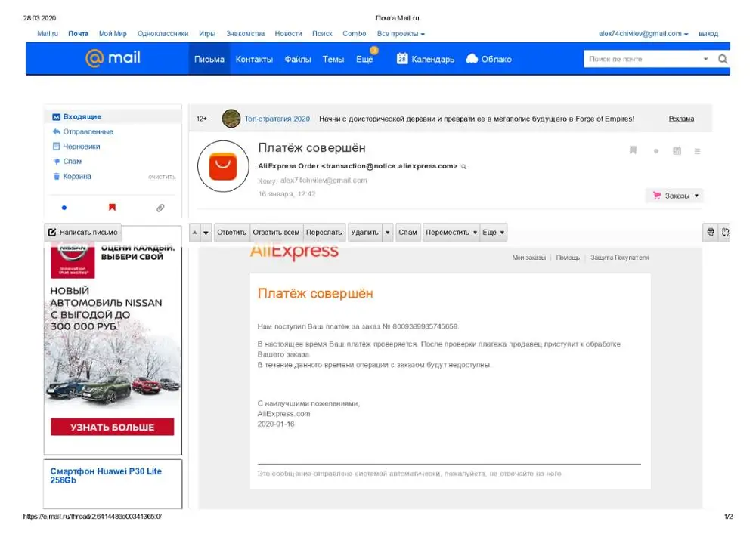This screenshot has height=534, width=756.
Task: Click the translate icon beside the print icon
Action: click(x=725, y=232)
